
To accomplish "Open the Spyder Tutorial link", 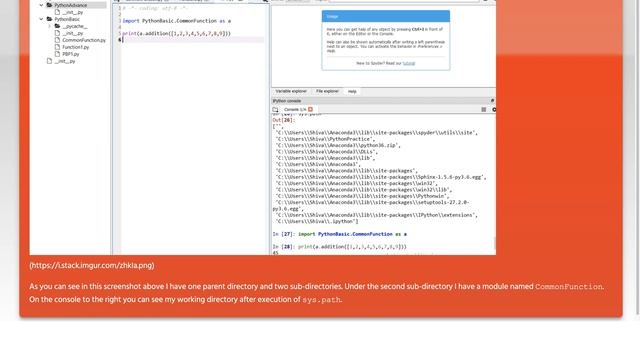I will 409,63.
